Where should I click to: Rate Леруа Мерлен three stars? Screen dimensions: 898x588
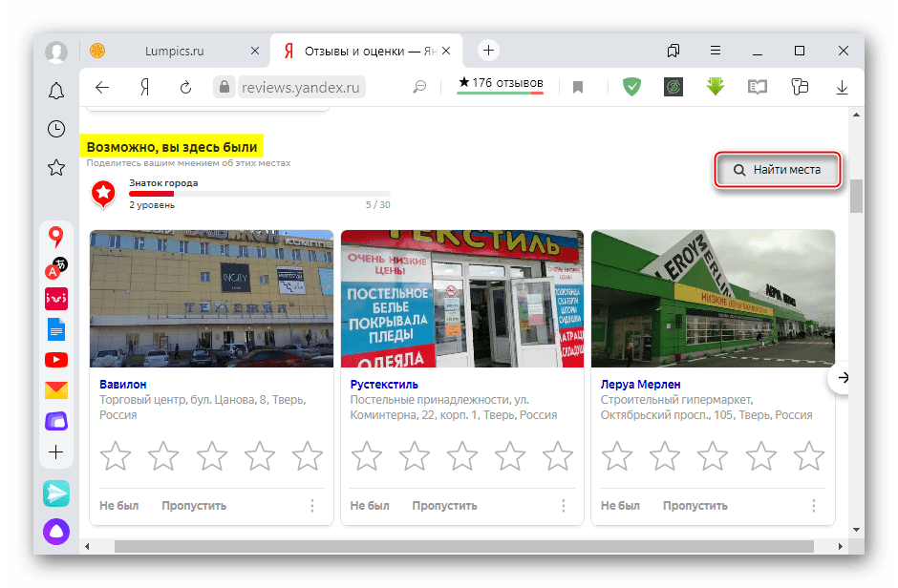pyautogui.click(x=713, y=455)
